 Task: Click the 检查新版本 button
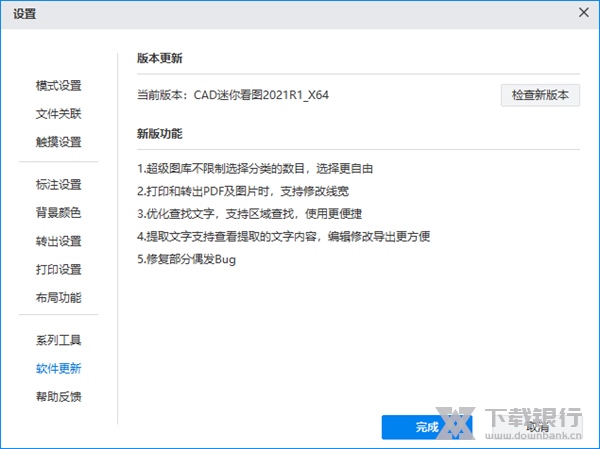point(540,95)
